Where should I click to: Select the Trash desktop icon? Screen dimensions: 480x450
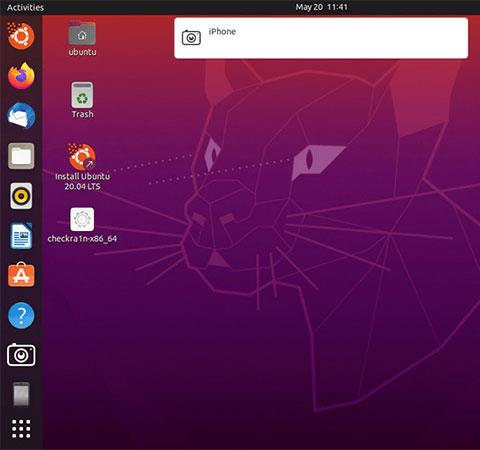pos(82,100)
